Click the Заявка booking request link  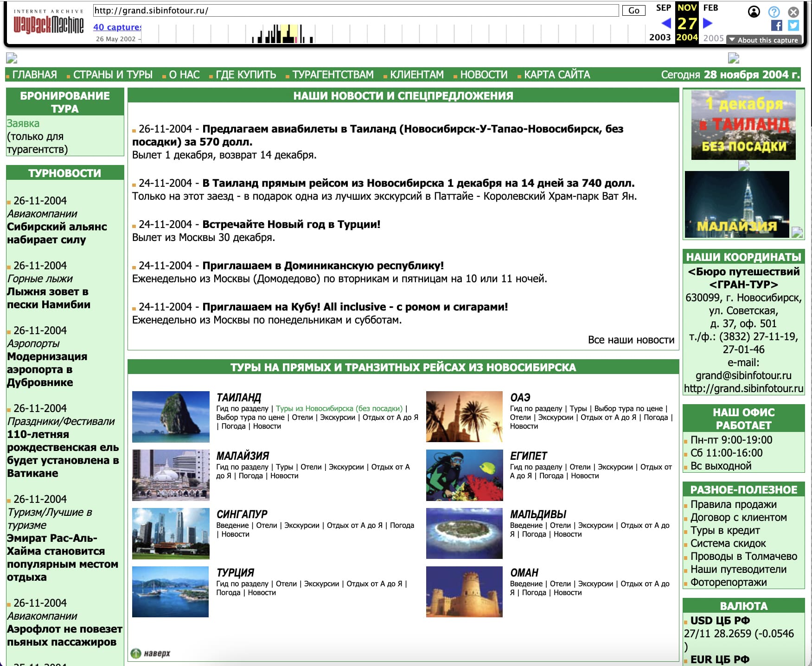click(23, 123)
